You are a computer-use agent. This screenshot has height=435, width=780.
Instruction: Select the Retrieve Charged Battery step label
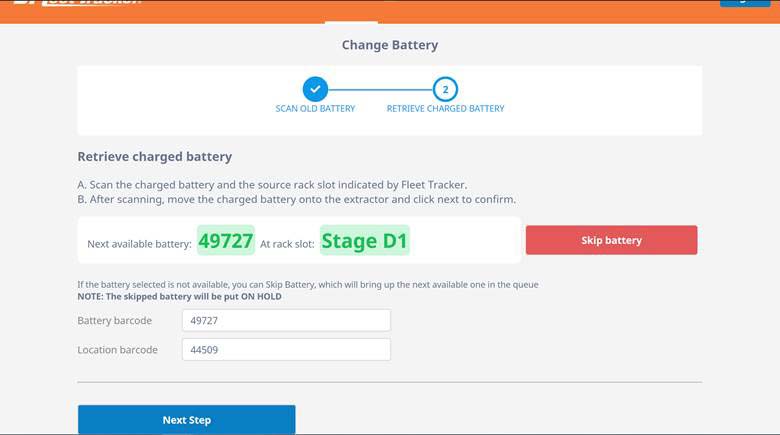(x=445, y=108)
